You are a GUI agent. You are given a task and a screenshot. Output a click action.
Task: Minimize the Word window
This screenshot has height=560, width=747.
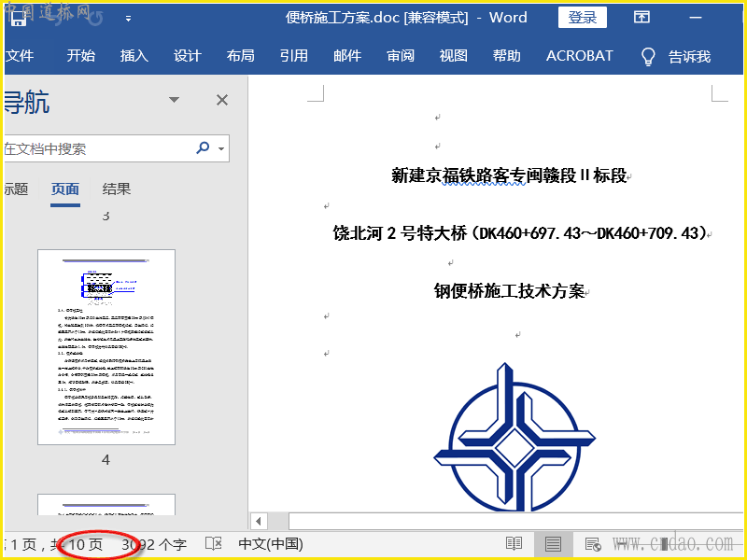point(695,18)
